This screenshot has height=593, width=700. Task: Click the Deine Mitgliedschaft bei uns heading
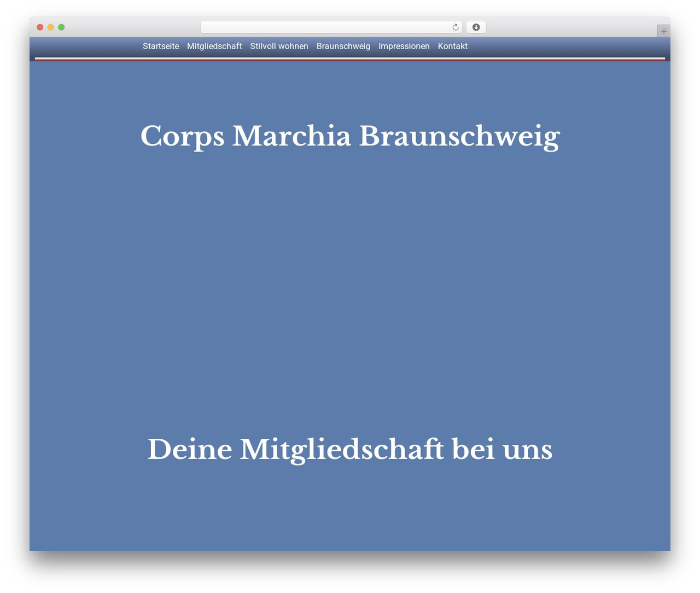(x=350, y=450)
